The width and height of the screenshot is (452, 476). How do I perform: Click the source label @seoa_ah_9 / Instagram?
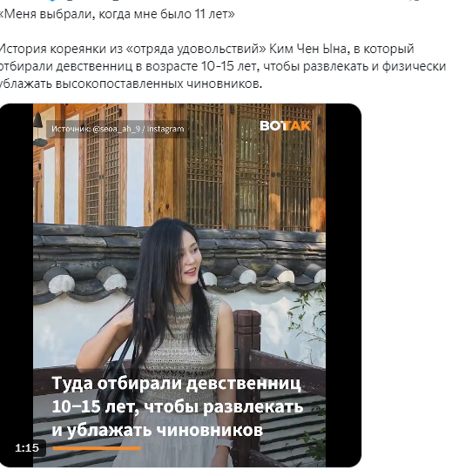[x=118, y=129]
